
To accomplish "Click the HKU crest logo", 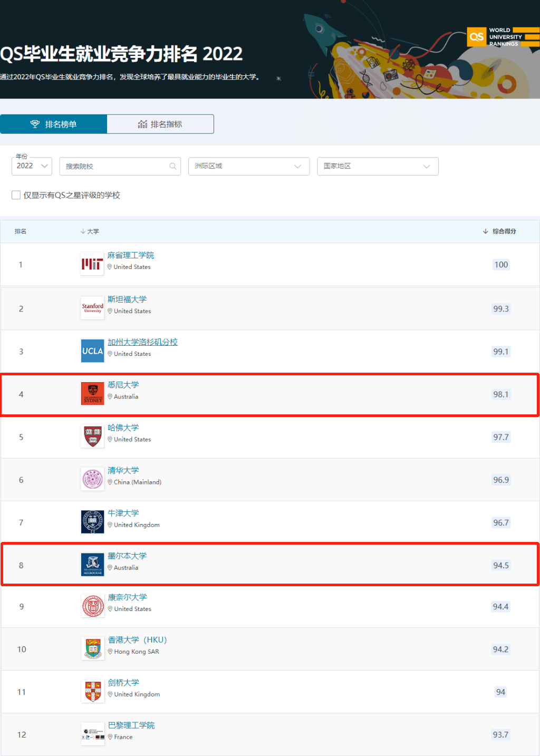I will click(x=93, y=649).
